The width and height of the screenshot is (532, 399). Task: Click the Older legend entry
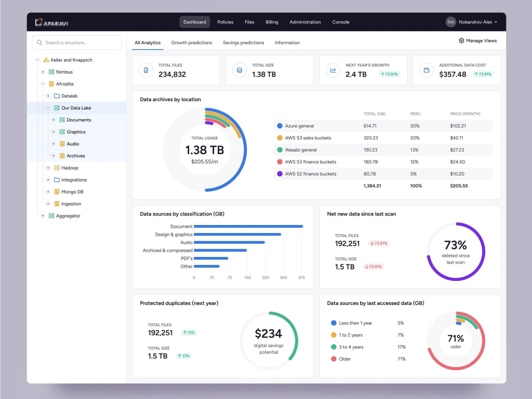click(340, 359)
